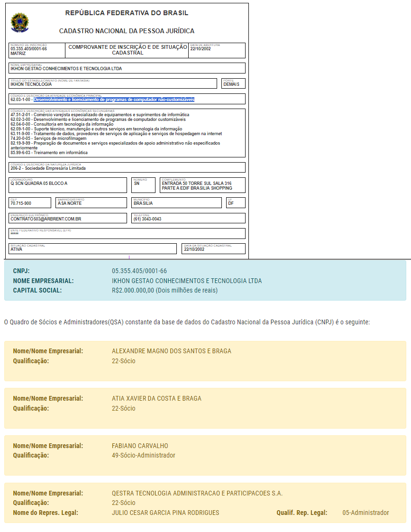Click the 'CAPITAL SOCIAL:' label
This screenshot has height=532, width=411.
37,290
